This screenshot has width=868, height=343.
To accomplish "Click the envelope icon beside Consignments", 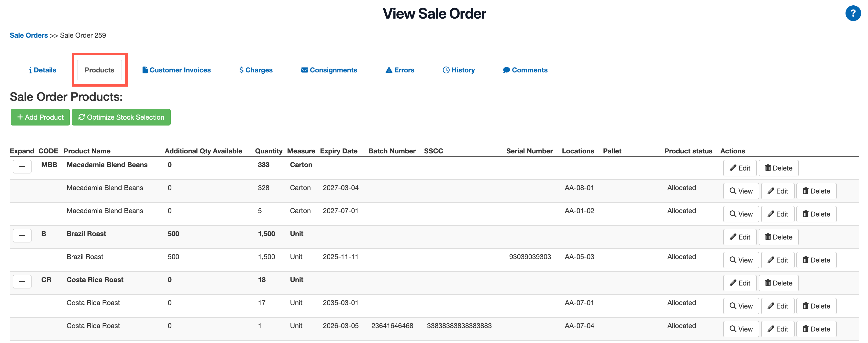I will coord(304,70).
